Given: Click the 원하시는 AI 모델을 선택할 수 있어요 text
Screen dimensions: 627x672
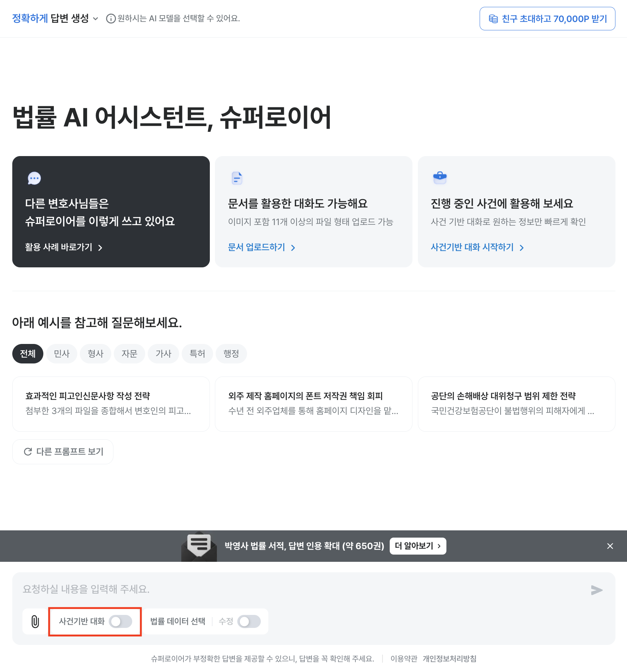Looking at the screenshot, I should (179, 18).
